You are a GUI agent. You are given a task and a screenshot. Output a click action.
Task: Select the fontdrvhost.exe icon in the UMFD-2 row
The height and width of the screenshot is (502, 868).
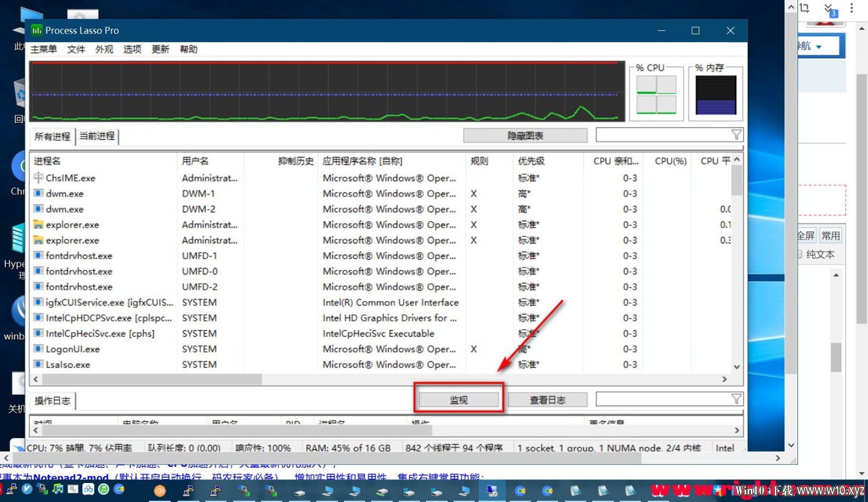pyautogui.click(x=39, y=286)
